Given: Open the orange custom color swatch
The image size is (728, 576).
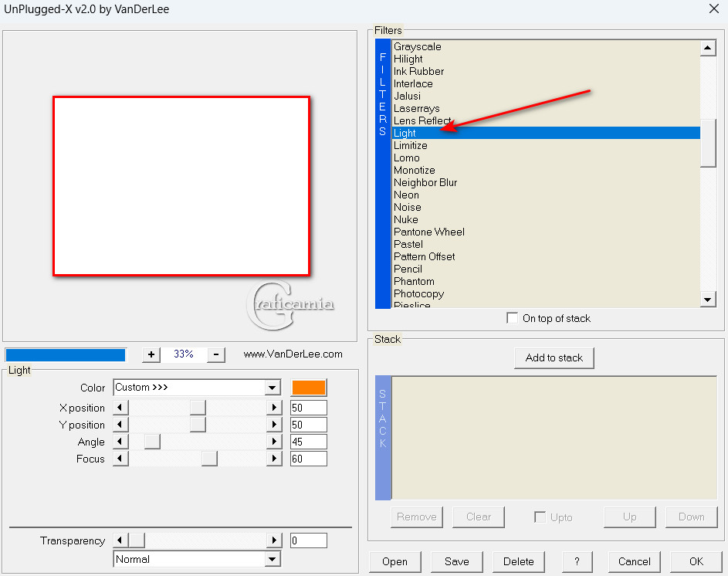Looking at the screenshot, I should pos(308,388).
